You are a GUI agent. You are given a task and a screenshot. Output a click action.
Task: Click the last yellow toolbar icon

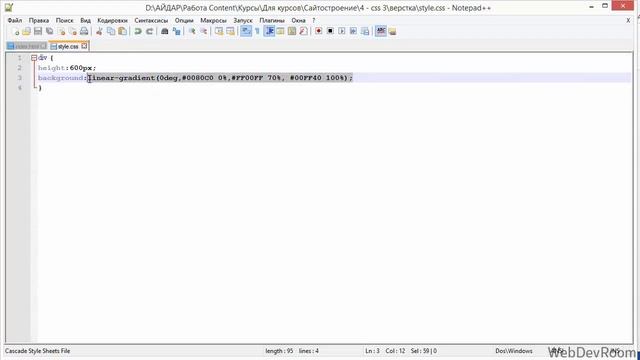392,31
